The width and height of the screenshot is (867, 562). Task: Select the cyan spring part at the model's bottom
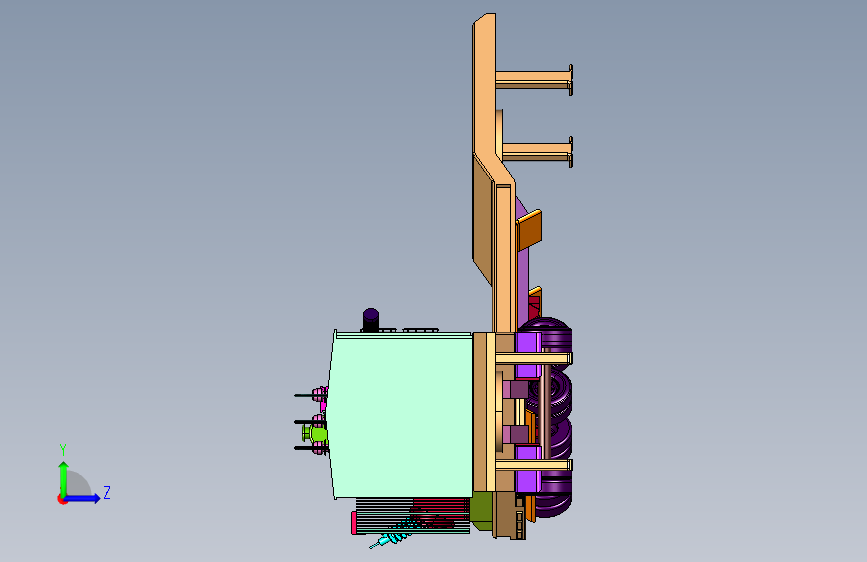[x=394, y=534]
